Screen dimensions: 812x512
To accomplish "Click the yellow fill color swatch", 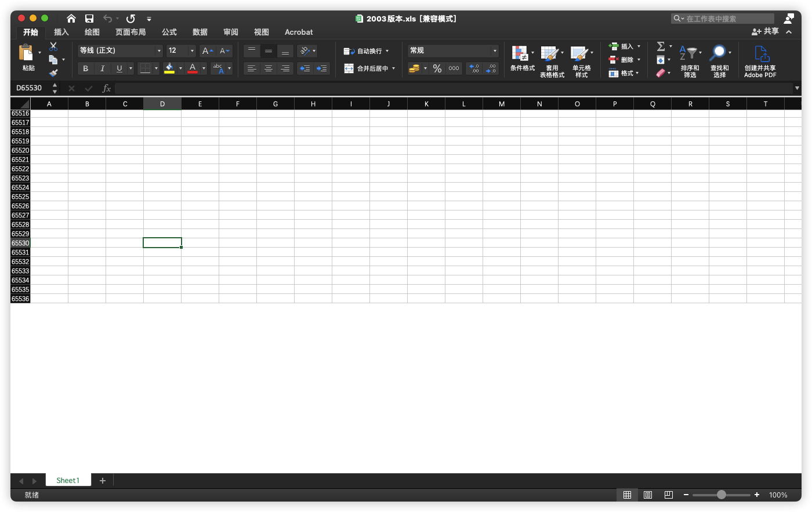I will [x=169, y=68].
